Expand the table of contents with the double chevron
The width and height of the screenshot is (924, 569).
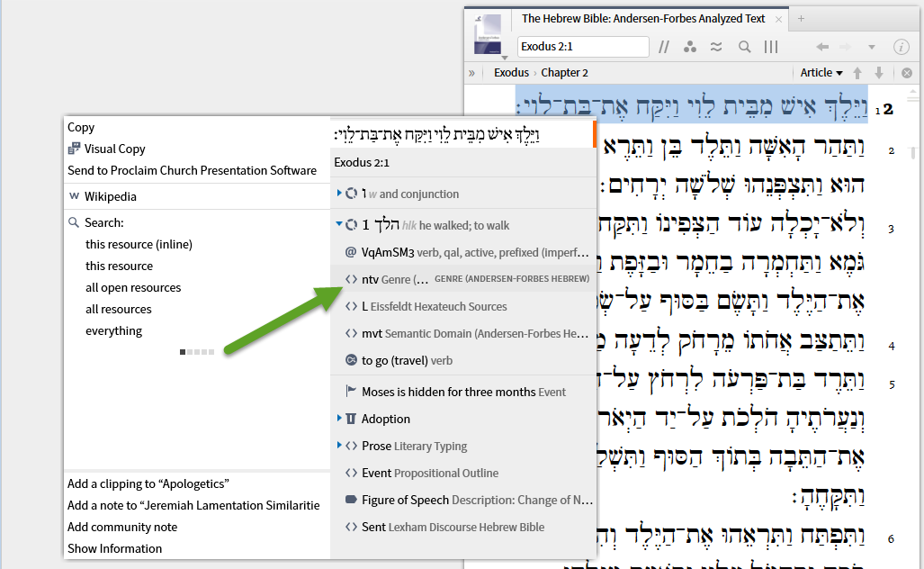tap(471, 73)
